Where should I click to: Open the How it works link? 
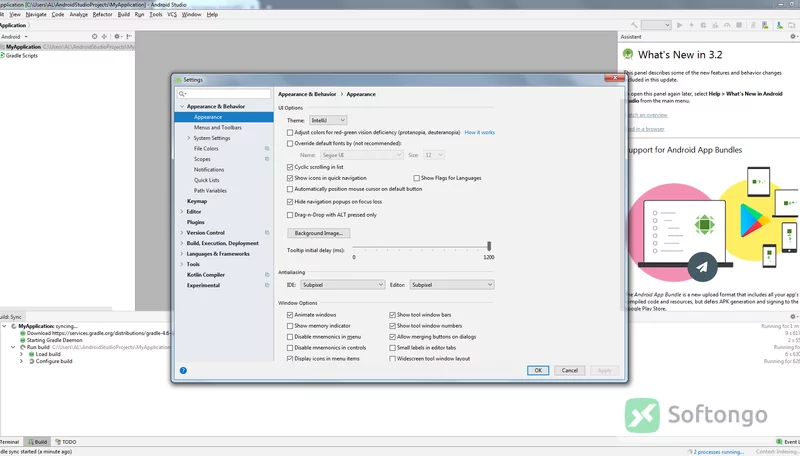480,133
